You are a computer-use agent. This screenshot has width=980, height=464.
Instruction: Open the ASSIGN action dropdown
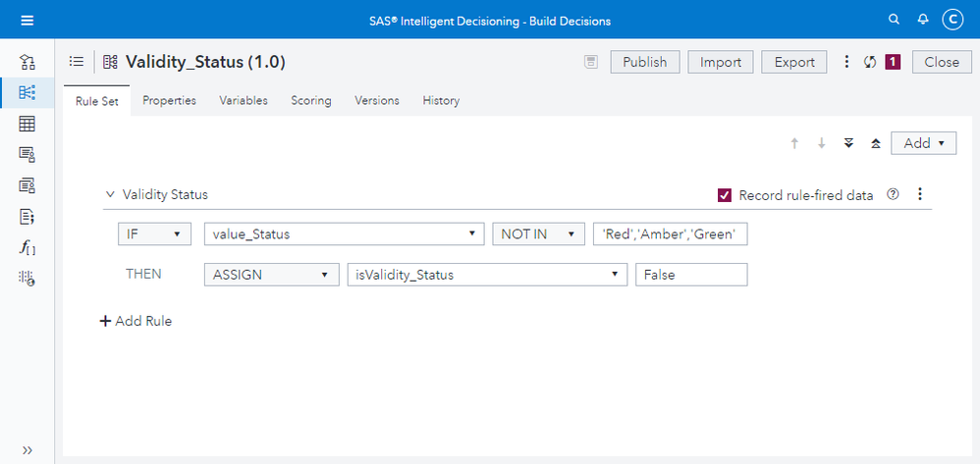pos(270,275)
